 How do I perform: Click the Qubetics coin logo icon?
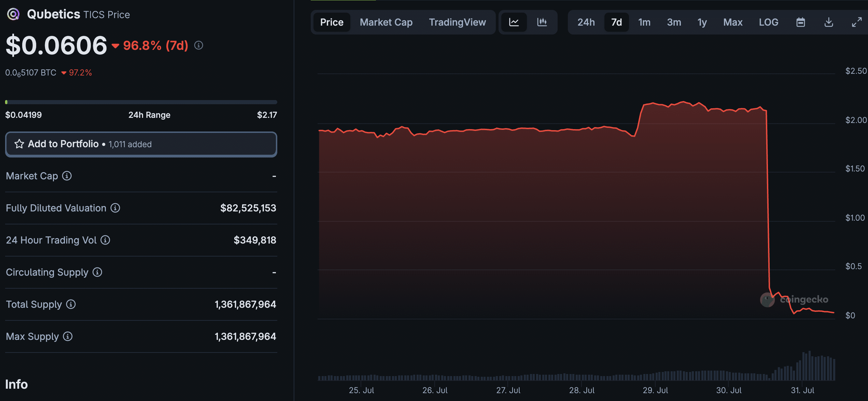coord(13,14)
